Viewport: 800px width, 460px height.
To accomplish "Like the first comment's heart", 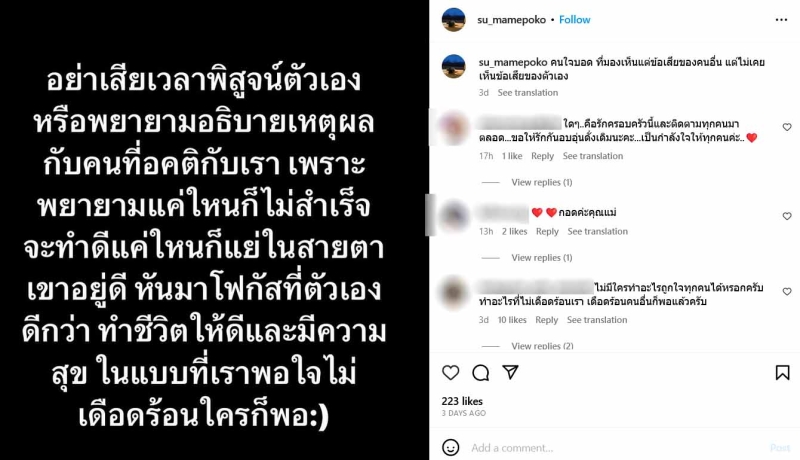I will 787,127.
